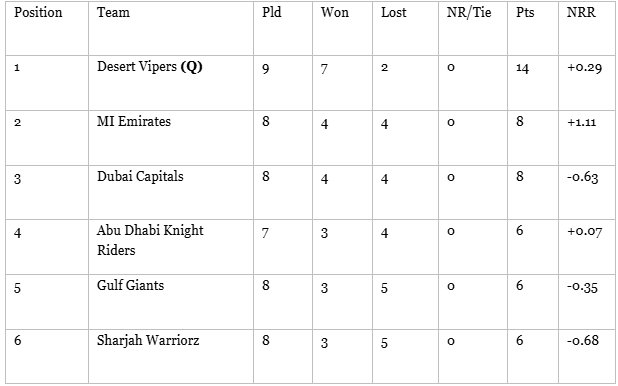Click the Lost column header

pos(393,12)
